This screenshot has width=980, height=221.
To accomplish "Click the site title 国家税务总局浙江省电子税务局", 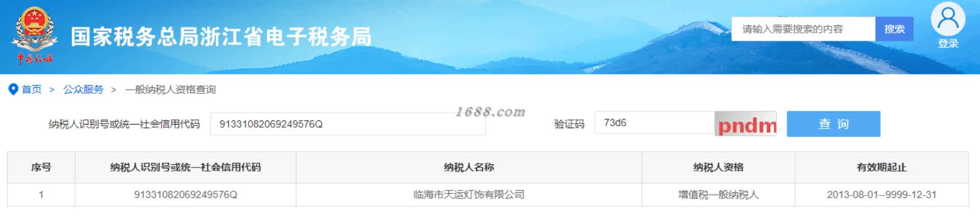I will click(221, 37).
